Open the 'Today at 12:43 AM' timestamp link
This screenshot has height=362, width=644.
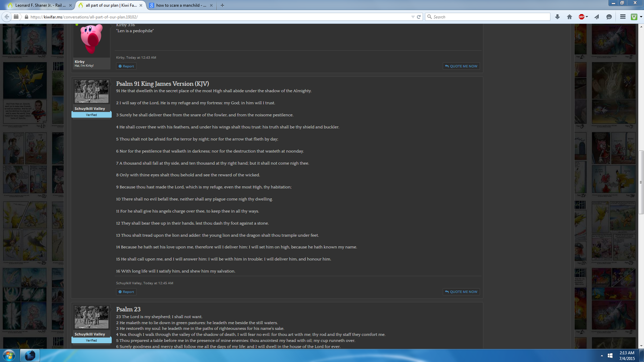pos(141,58)
